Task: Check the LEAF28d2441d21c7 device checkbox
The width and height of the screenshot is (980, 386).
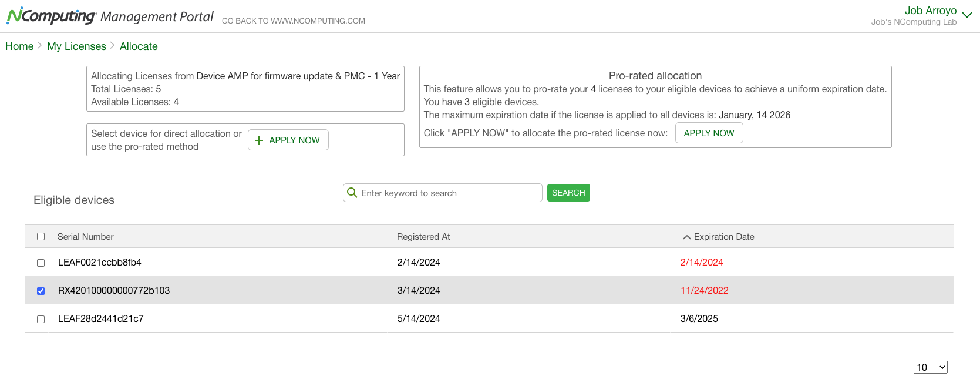Action: click(x=41, y=319)
